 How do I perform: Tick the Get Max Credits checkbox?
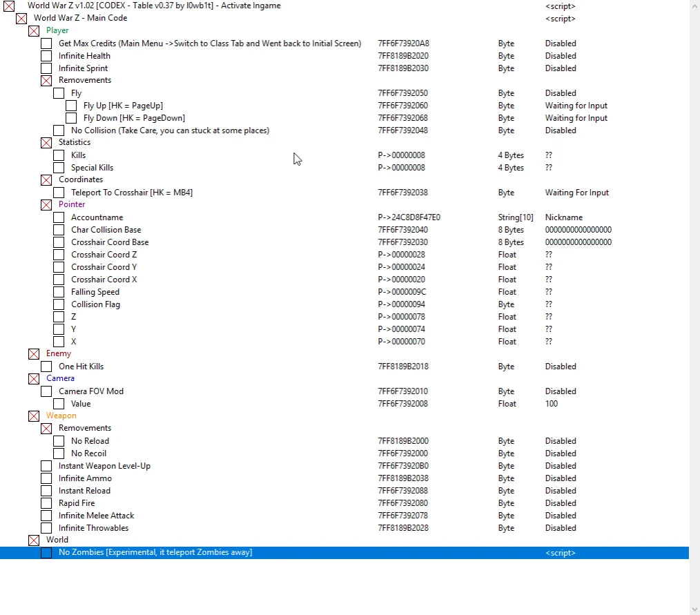tap(46, 43)
